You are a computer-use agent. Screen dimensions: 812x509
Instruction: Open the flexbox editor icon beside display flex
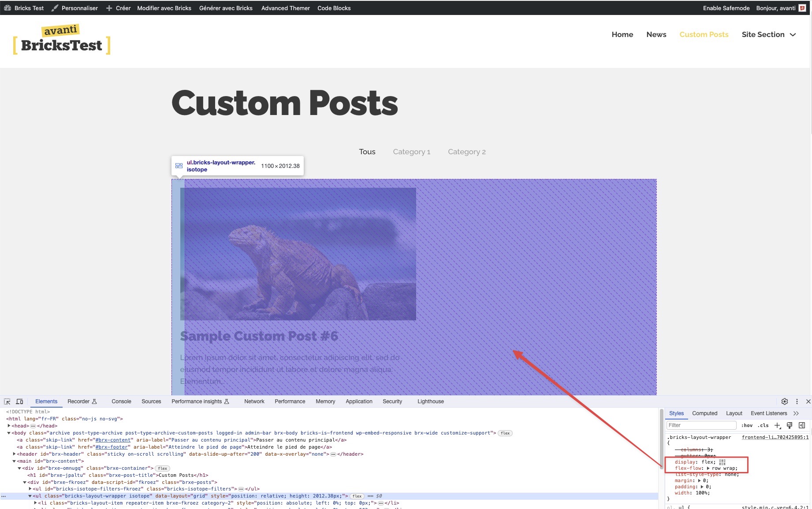pyautogui.click(x=722, y=462)
